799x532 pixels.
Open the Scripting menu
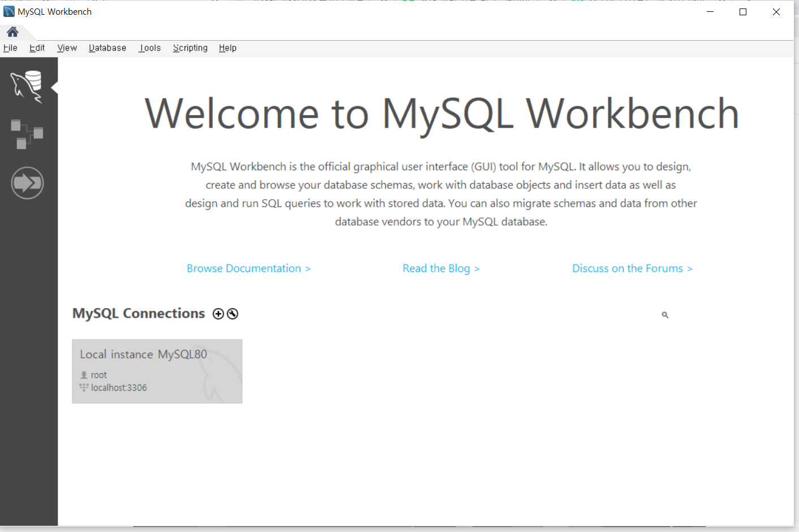190,48
